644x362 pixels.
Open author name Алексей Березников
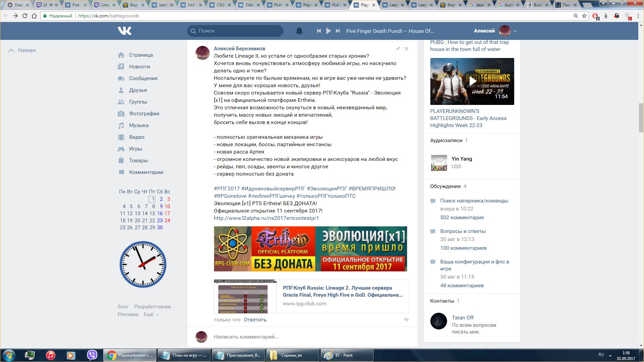239,49
